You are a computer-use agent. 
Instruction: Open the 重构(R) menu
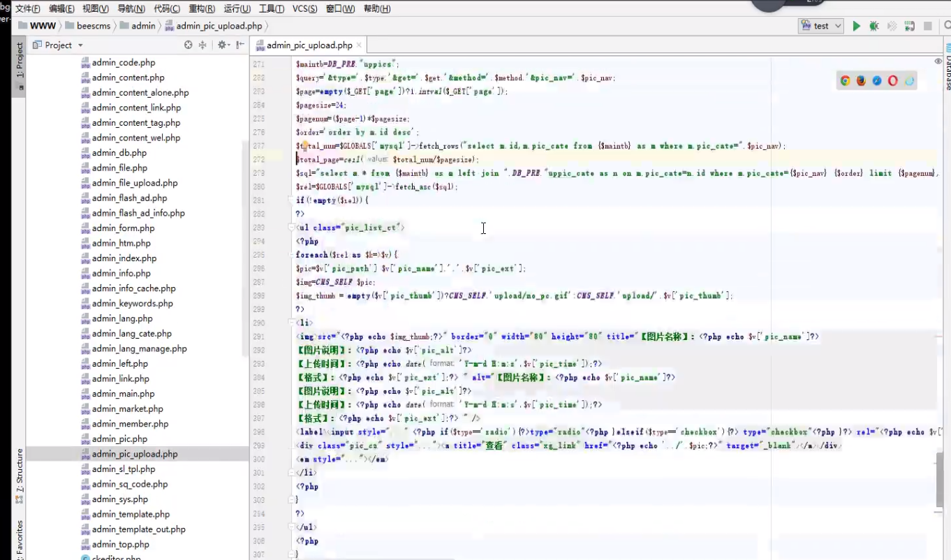[x=202, y=8]
